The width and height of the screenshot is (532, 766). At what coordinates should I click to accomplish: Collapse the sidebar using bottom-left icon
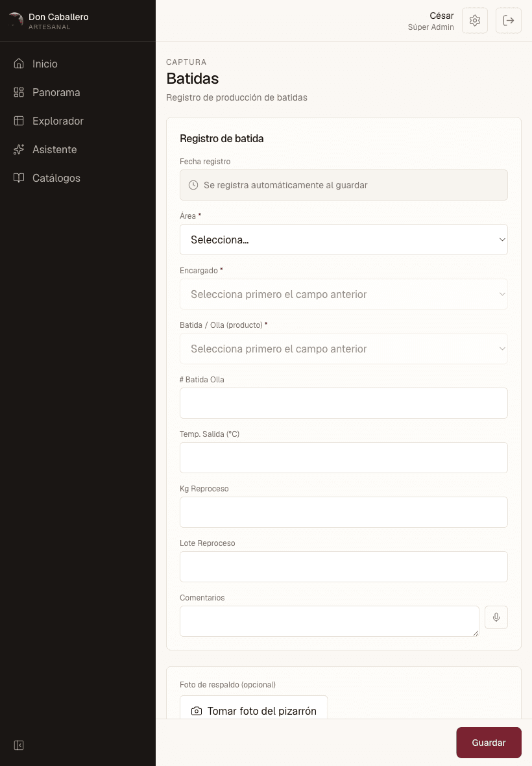(x=19, y=745)
